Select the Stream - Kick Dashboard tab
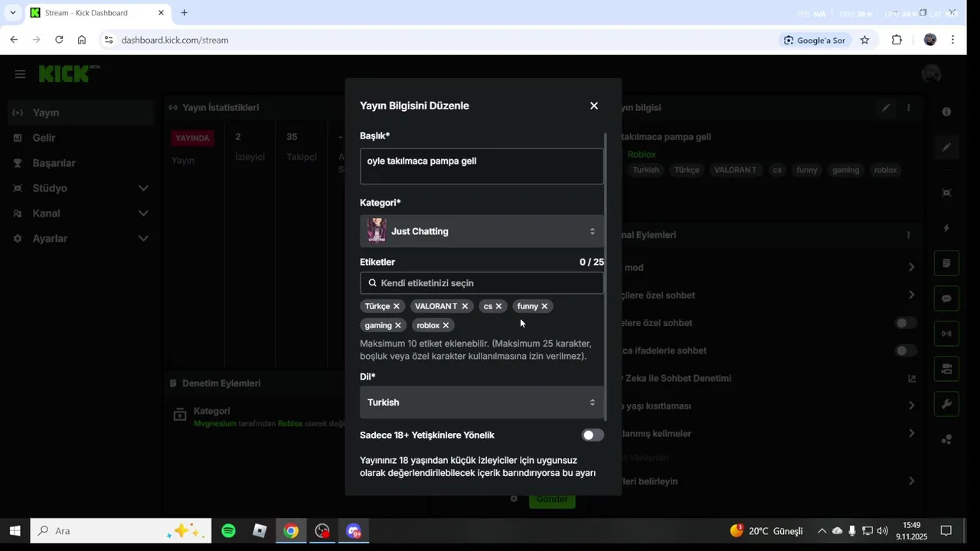980x551 pixels. [97, 13]
